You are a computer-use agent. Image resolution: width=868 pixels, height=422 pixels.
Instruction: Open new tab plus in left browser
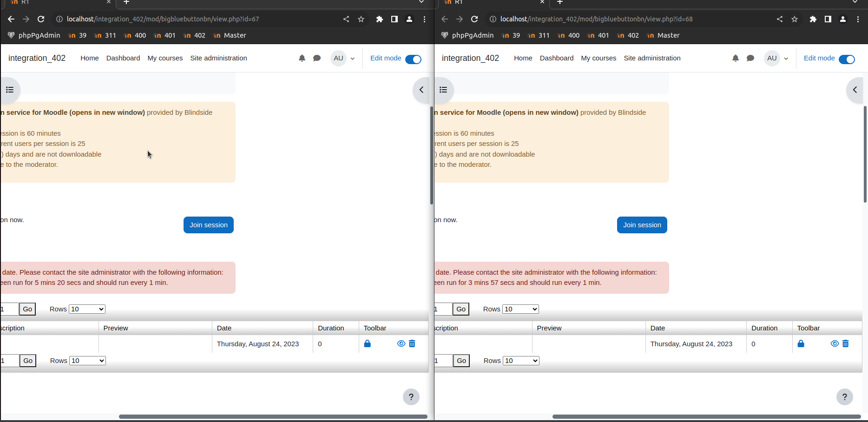pos(126,2)
